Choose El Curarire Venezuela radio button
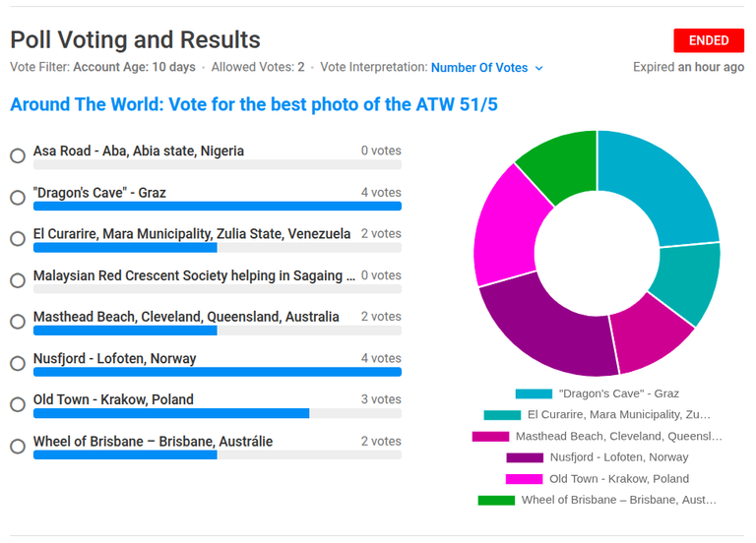 coord(18,238)
